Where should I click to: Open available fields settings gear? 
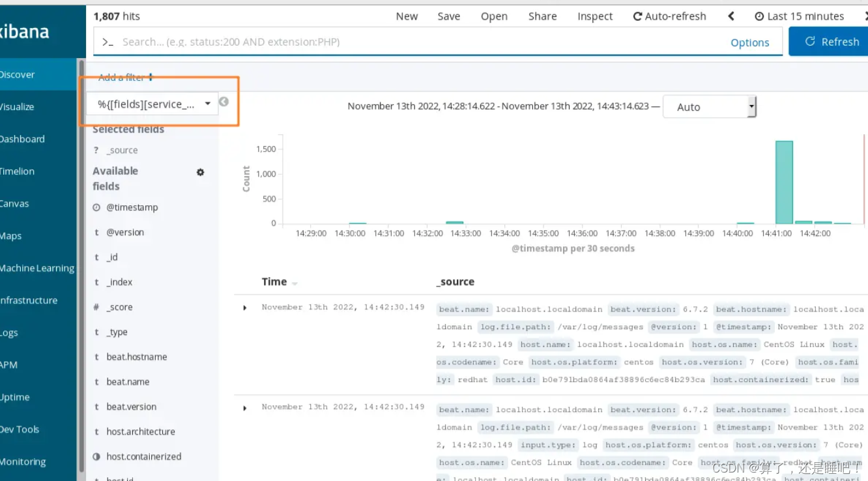point(200,172)
